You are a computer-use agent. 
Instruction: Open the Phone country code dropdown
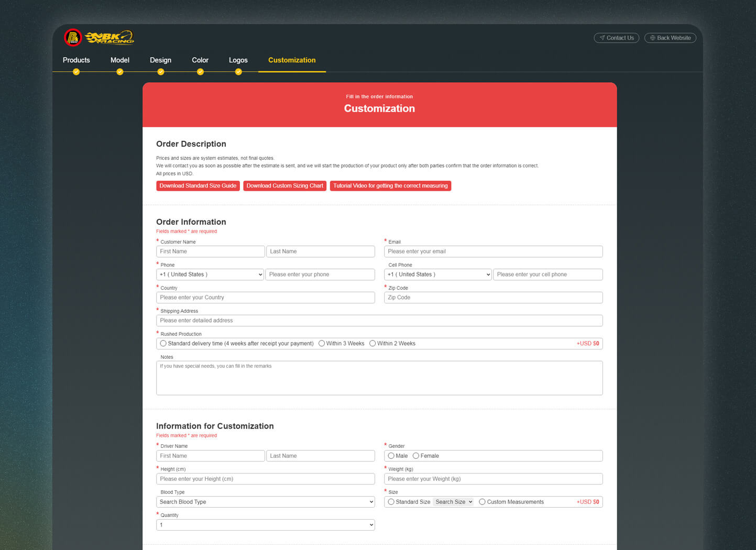pos(210,274)
